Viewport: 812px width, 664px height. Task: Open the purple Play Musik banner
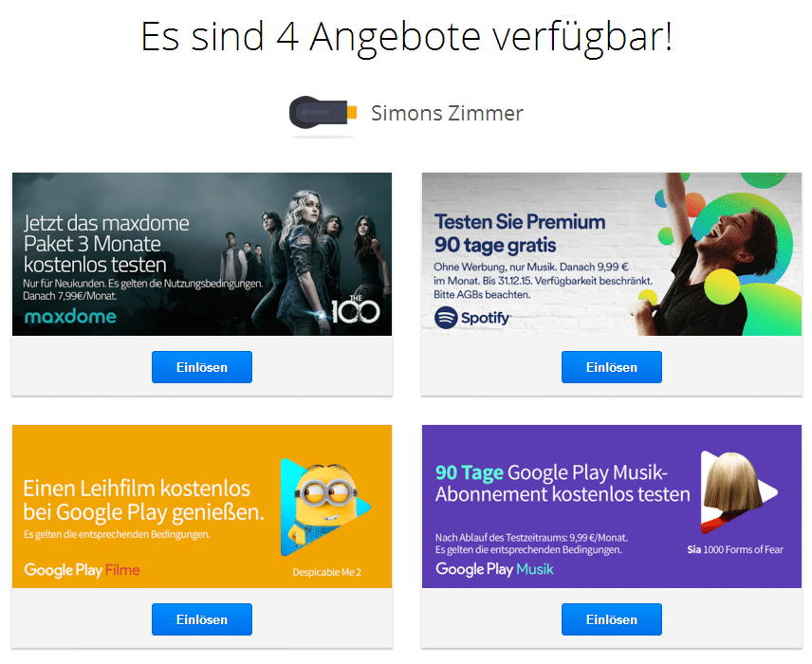(612, 507)
